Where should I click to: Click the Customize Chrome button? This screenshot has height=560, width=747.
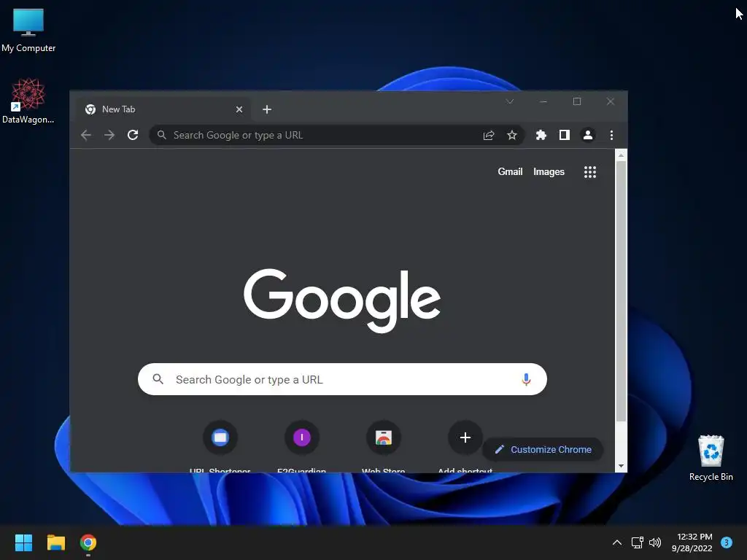click(x=543, y=449)
